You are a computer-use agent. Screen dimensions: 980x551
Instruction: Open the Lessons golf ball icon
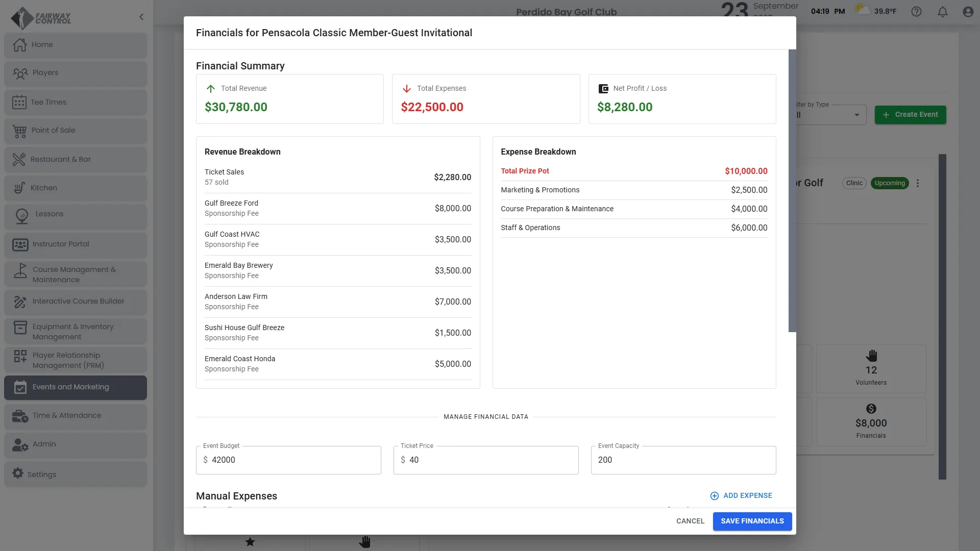(21, 216)
